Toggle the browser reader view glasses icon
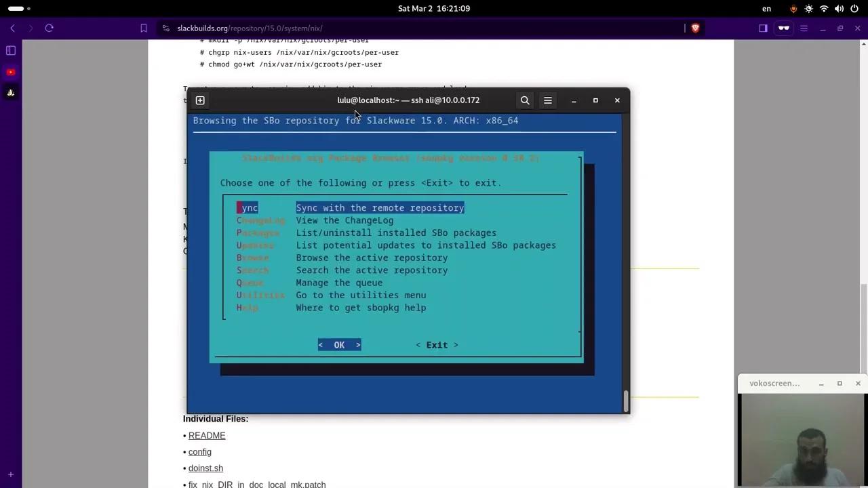Viewport: 868px width, 488px height. point(783,28)
